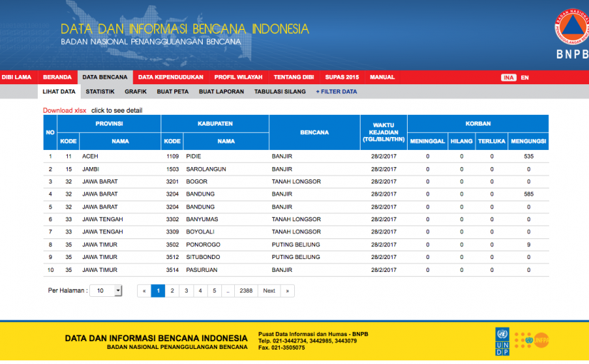589x364 pixels.
Task: Click the HILANG column header
Action: [x=462, y=141]
